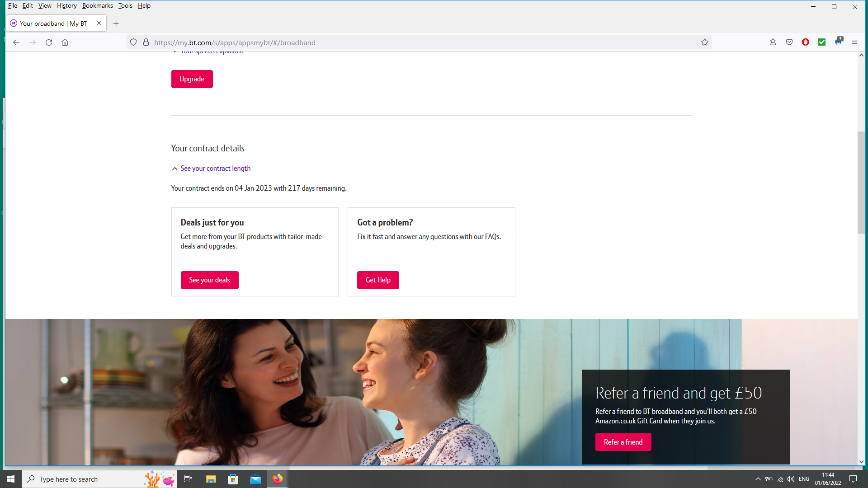Collapse See your contract length section
Viewport: 868px width, 488px height.
(211, 169)
